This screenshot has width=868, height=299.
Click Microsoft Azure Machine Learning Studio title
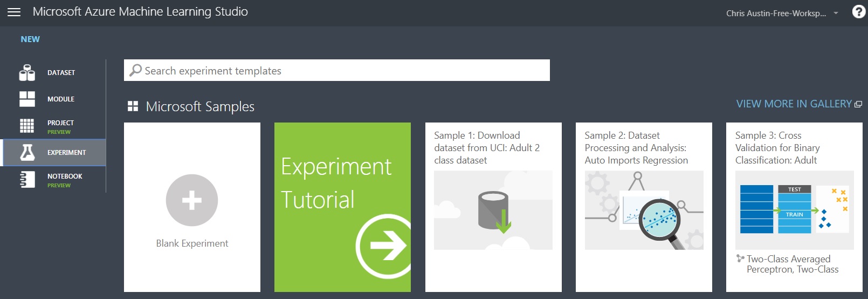click(140, 11)
